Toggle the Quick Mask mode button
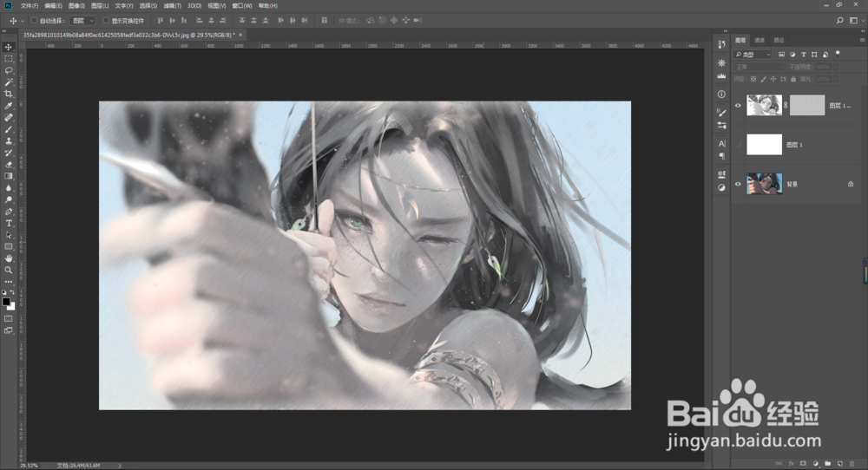Screen dimensions: 868x470 pos(9,318)
